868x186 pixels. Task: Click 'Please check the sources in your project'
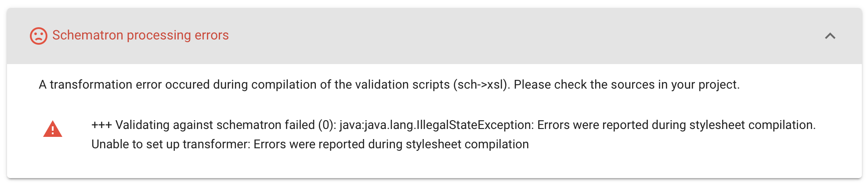pos(626,85)
